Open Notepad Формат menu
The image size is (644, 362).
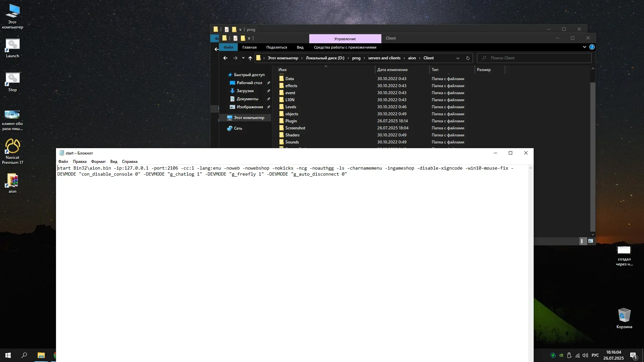point(98,161)
